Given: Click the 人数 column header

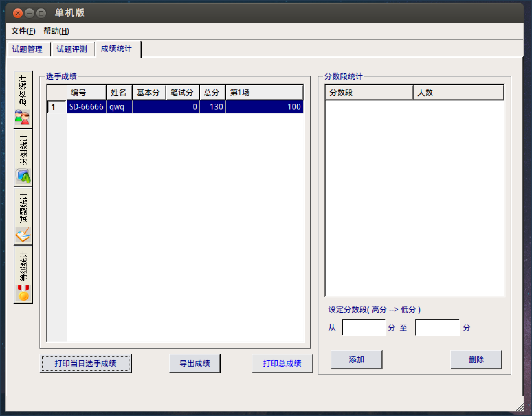Looking at the screenshot, I should (x=458, y=93).
